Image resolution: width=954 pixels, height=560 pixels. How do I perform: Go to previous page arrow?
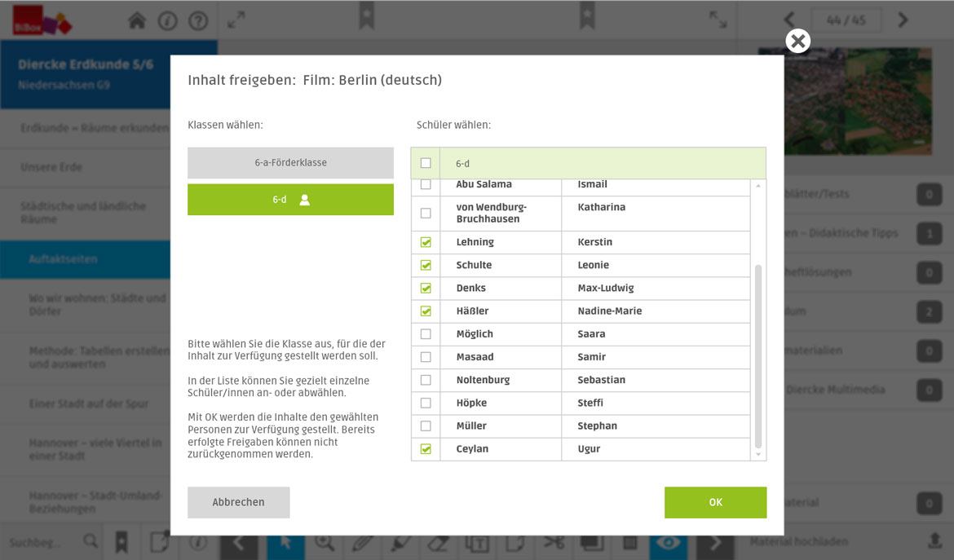(789, 20)
